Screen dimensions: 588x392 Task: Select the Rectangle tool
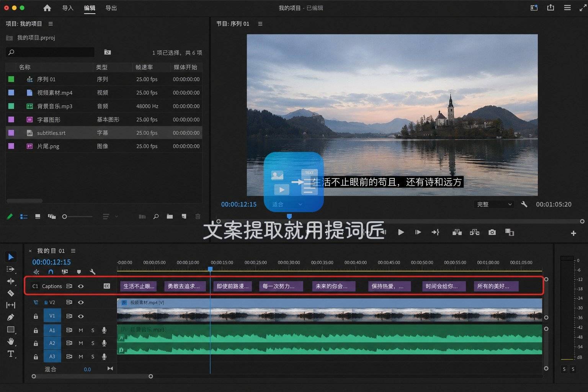click(x=11, y=329)
